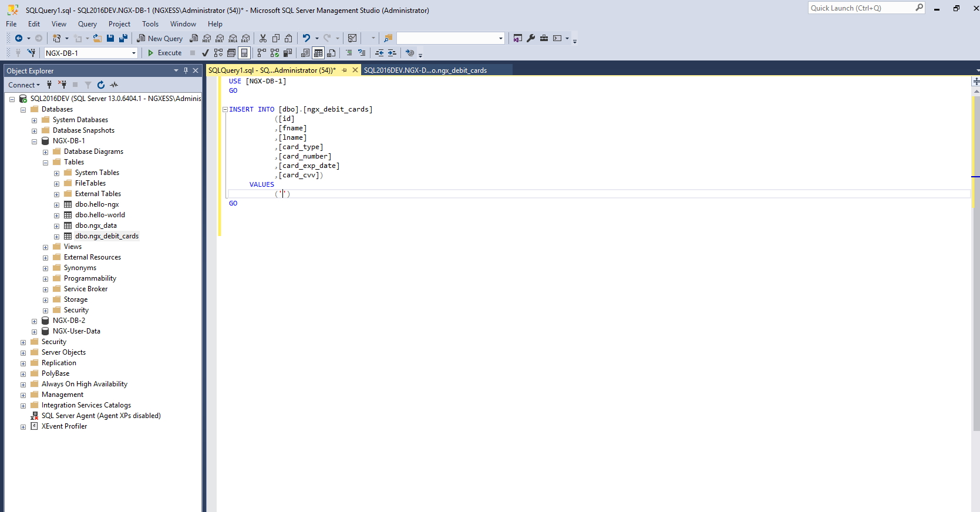The height and width of the screenshot is (512, 980).
Task: Click the Quick Launch search field
Action: pyautogui.click(x=860, y=8)
